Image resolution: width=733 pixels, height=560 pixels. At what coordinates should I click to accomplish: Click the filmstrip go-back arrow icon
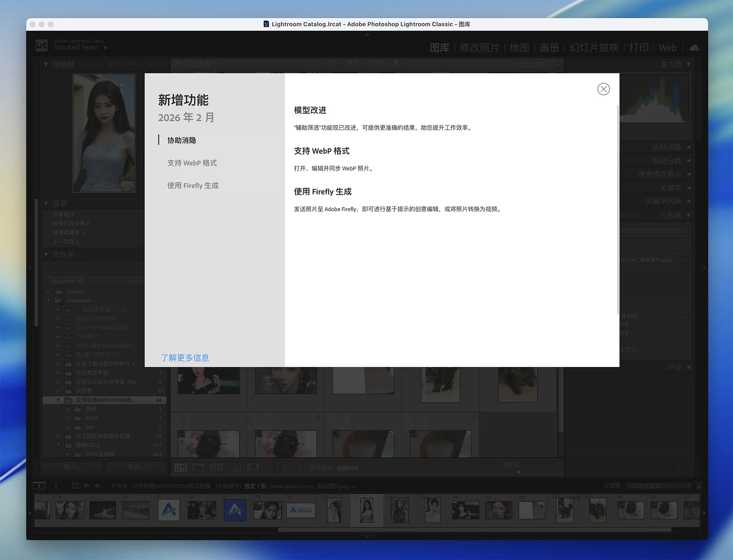point(86,486)
